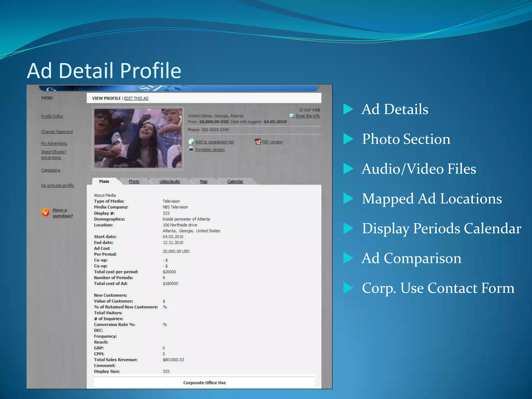This screenshot has height=399, width=532.
Task: Click the Email this info envelope icon
Action: 292,116
